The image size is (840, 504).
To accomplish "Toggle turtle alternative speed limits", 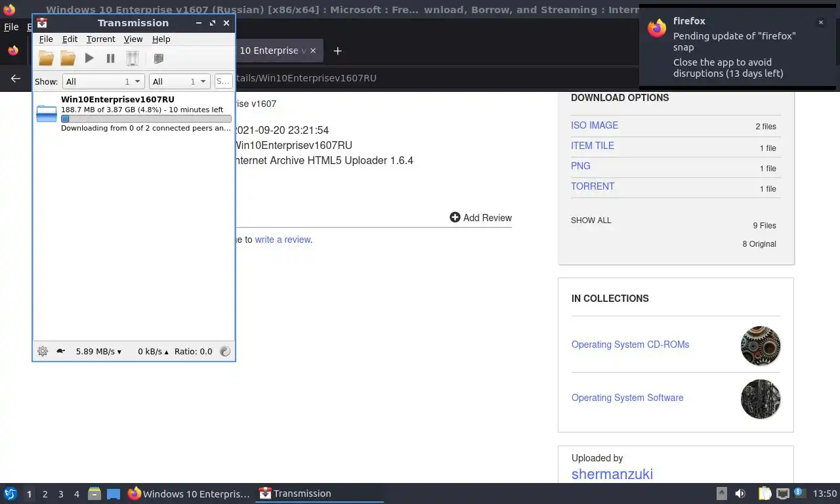I will pyautogui.click(x=60, y=351).
